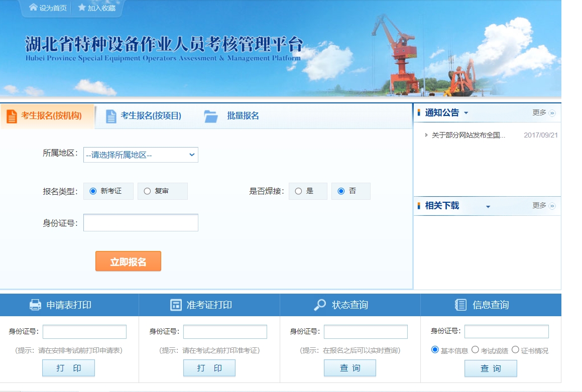Open the notice 关于部分网站发布全国...

point(469,135)
